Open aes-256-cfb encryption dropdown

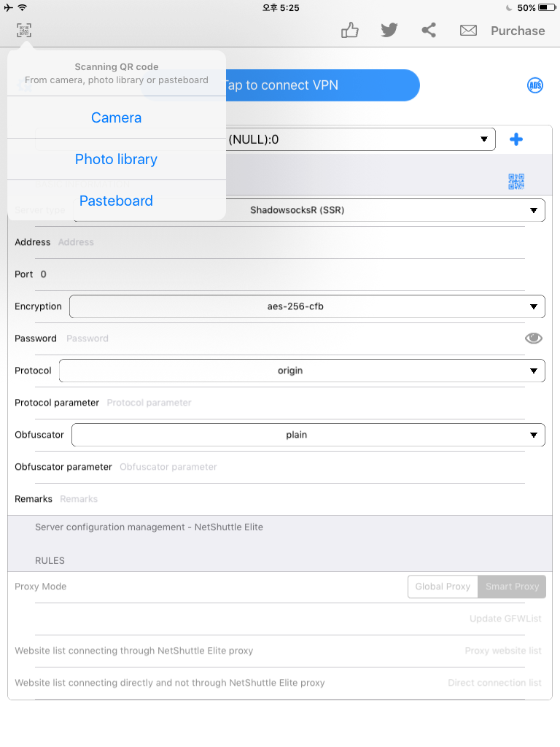307,306
